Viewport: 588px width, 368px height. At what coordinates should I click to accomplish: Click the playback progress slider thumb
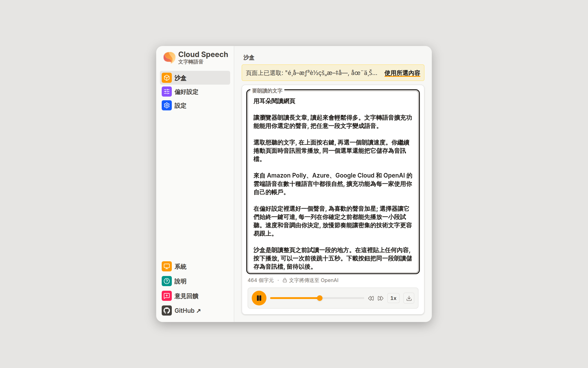pyautogui.click(x=320, y=298)
